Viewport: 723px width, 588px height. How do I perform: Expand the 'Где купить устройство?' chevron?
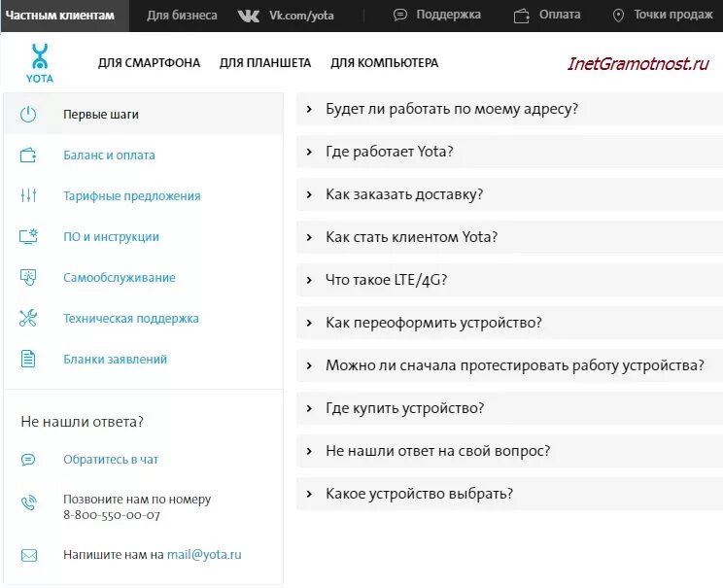click(x=309, y=408)
